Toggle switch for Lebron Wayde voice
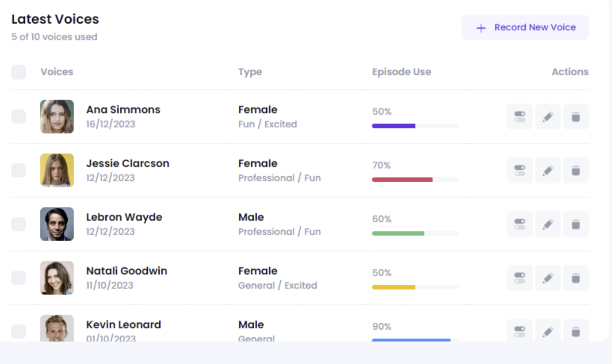 click(519, 224)
